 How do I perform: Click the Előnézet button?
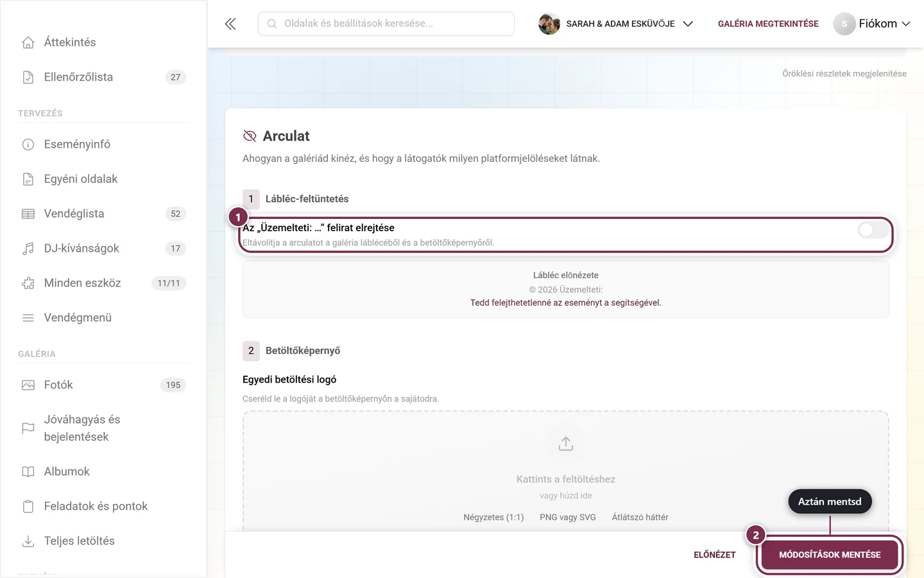(x=715, y=555)
